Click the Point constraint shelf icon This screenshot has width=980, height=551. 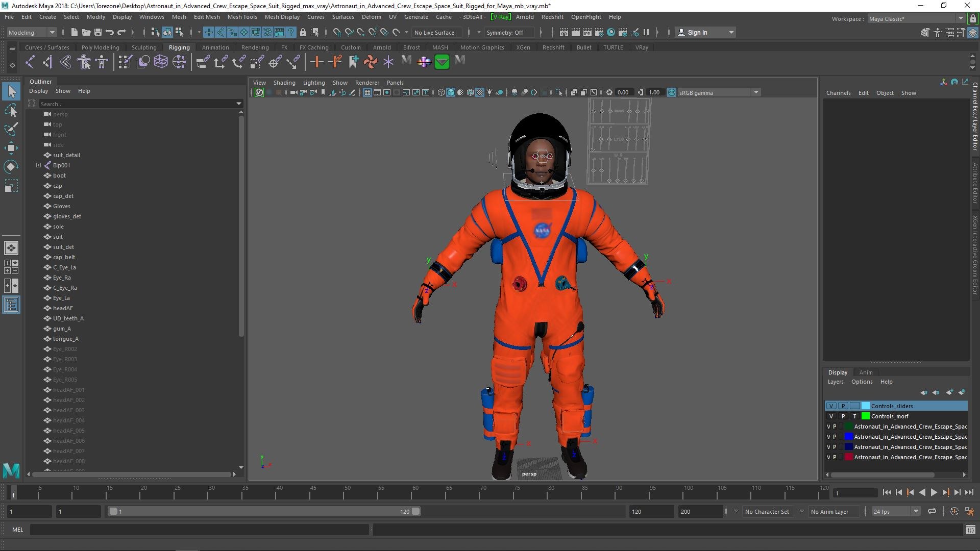pos(221,62)
